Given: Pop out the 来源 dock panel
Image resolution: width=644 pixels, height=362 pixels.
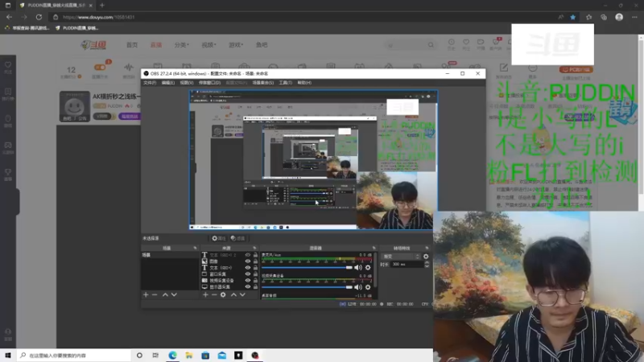Looking at the screenshot, I should (254, 249).
